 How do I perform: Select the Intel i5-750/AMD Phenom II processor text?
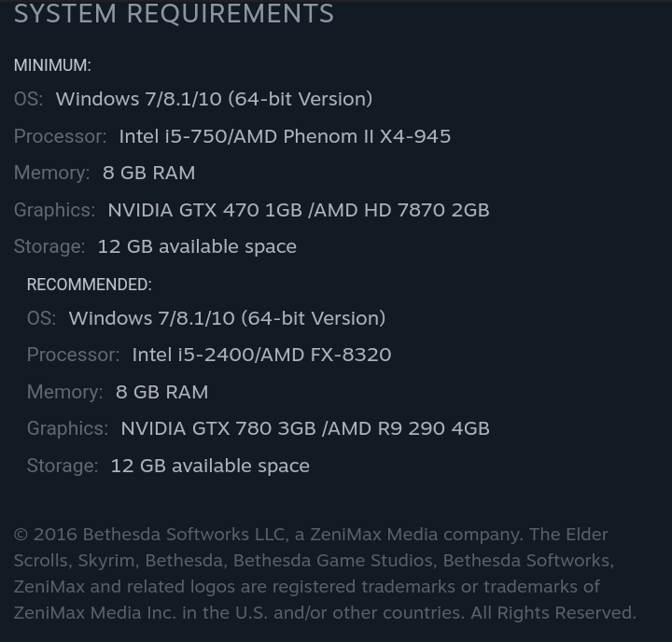285,136
